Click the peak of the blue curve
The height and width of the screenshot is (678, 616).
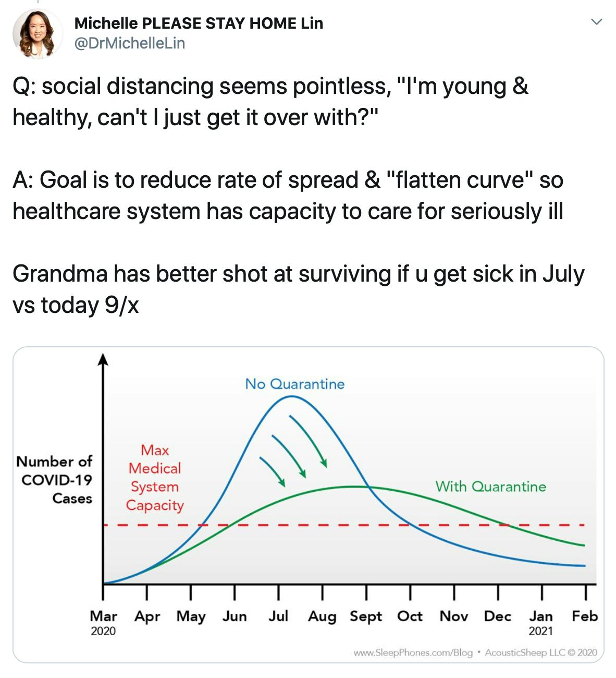(x=292, y=397)
